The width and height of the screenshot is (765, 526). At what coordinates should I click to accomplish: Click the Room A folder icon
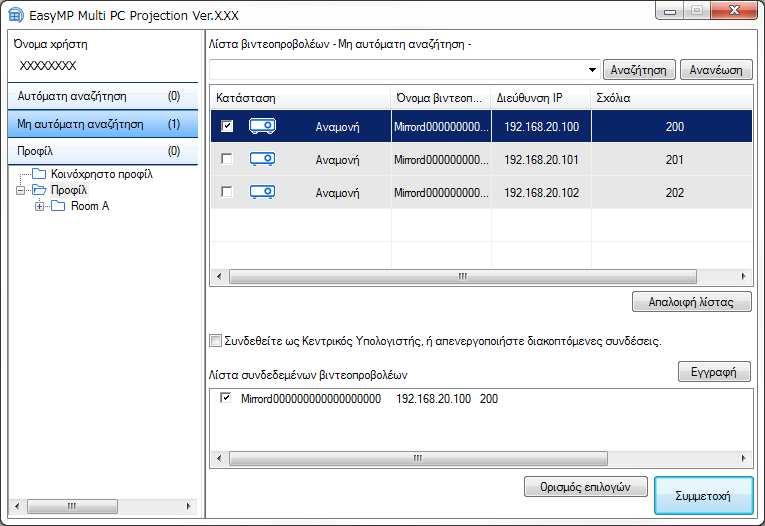[x=58, y=206]
